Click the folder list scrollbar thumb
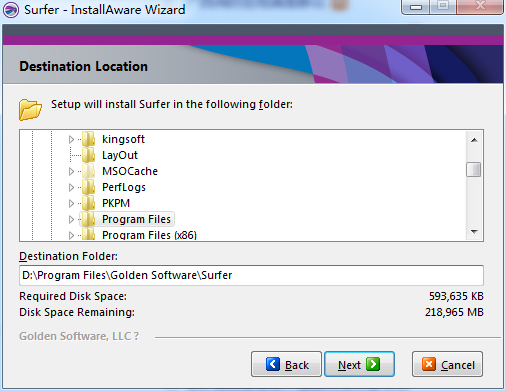This screenshot has height=391, width=506. pyautogui.click(x=474, y=169)
